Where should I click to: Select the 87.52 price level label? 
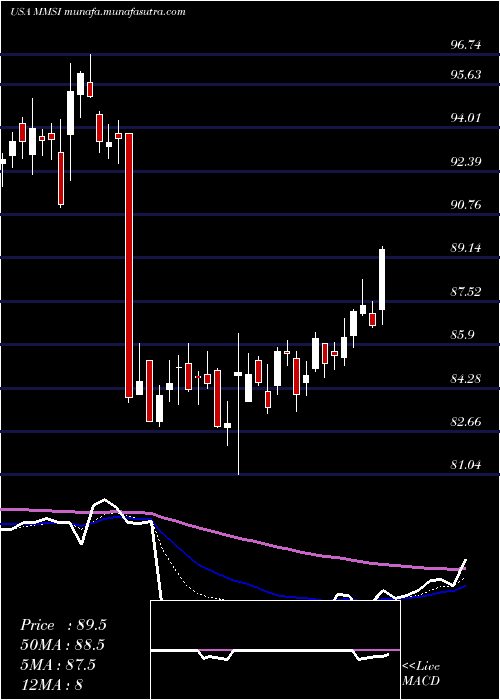click(x=466, y=292)
